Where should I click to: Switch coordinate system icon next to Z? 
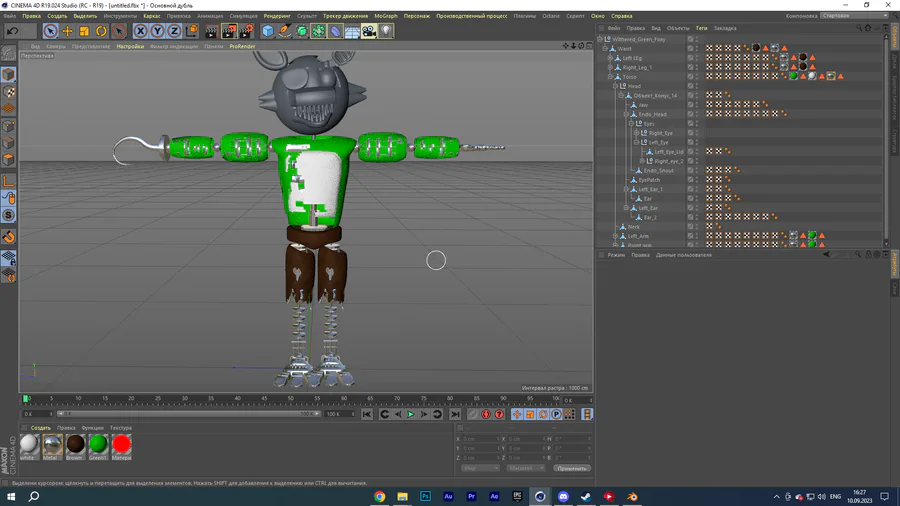click(192, 31)
